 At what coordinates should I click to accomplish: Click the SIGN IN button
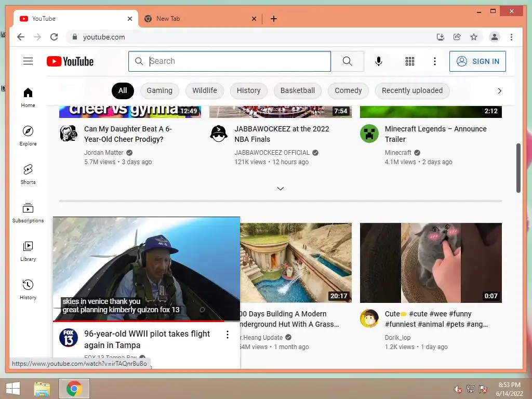[x=477, y=61]
